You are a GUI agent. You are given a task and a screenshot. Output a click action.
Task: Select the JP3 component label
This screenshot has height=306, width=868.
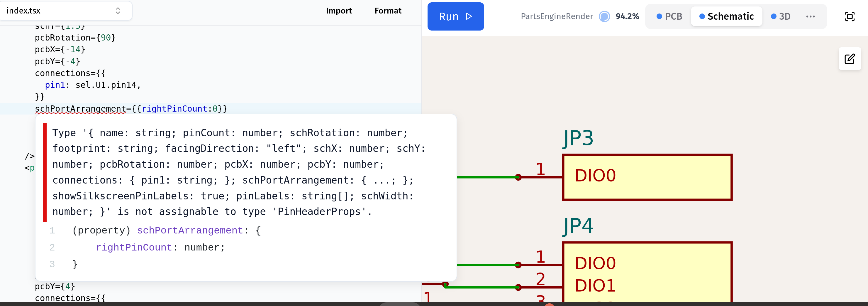(x=578, y=138)
